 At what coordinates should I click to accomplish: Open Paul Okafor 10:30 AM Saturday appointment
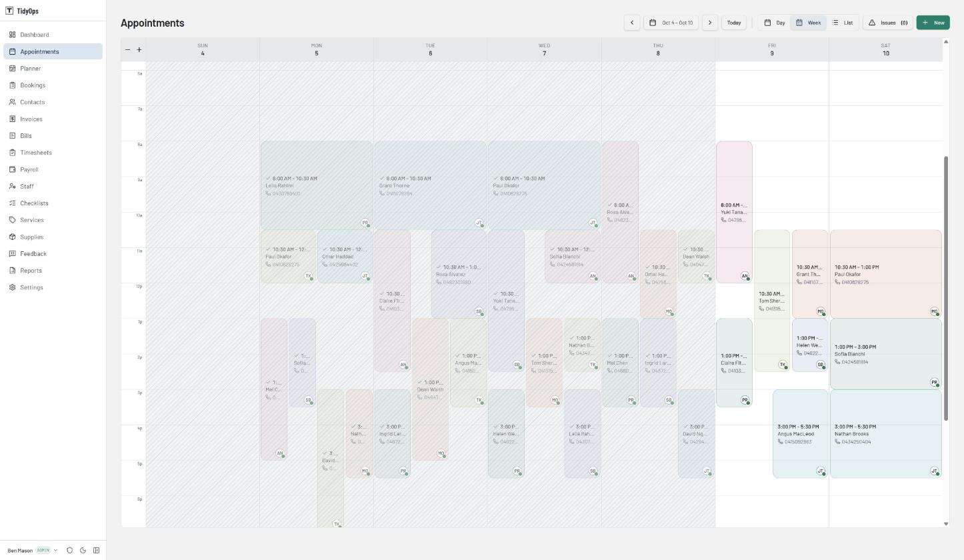click(885, 274)
